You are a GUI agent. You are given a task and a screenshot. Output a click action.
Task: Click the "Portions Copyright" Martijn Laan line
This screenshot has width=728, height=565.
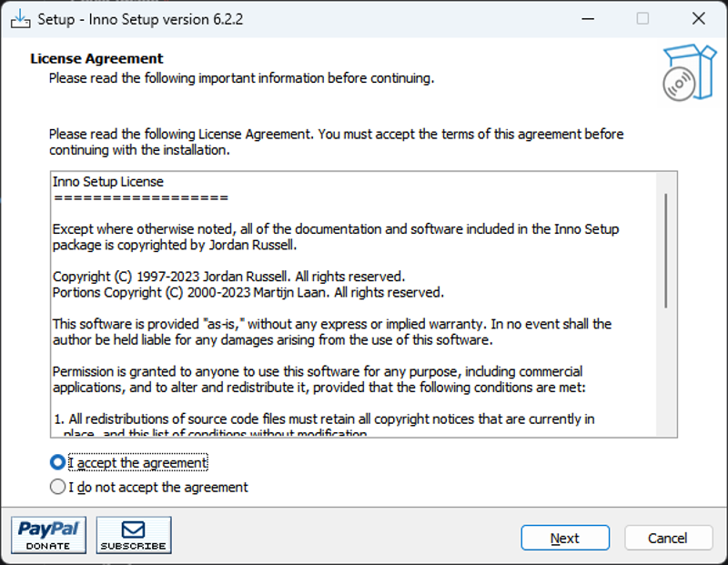[248, 292]
